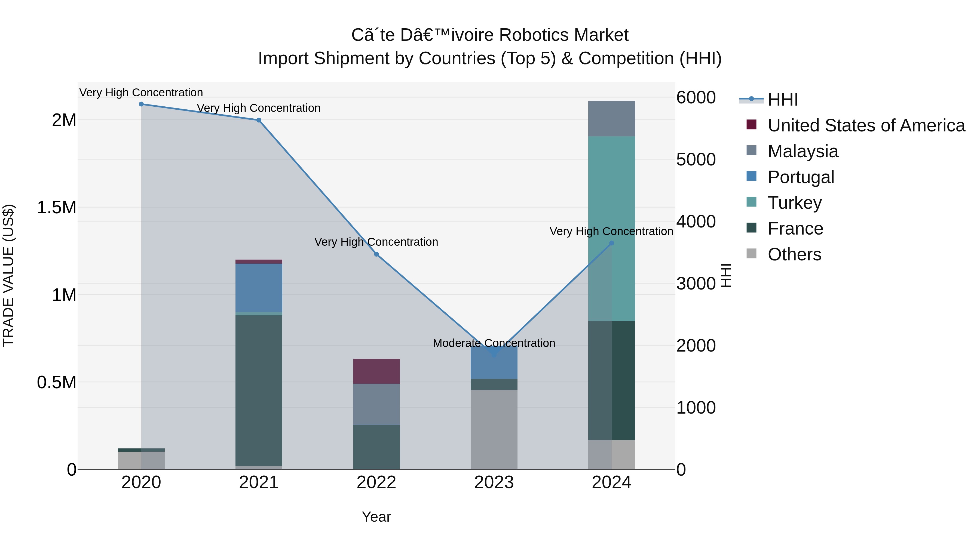Select the 2021 Portugal bar segment
This screenshot has width=980, height=551.
pos(259,288)
